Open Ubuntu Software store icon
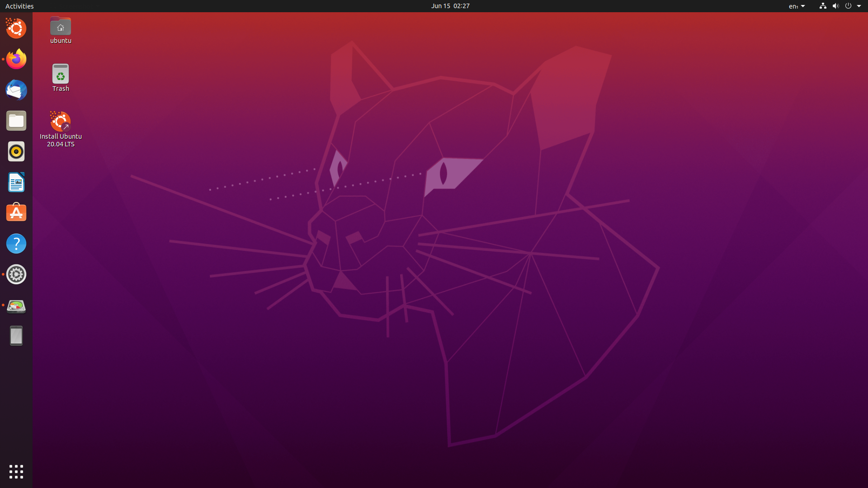The width and height of the screenshot is (868, 488). (x=16, y=213)
